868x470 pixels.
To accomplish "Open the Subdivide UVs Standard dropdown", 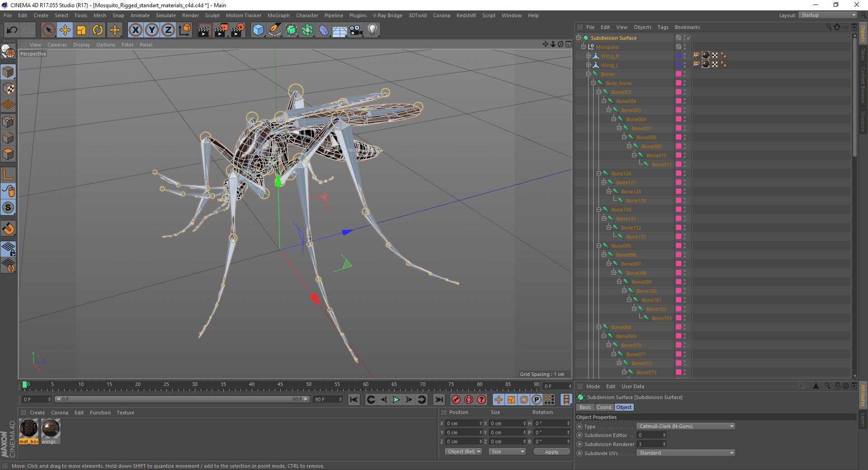I will point(686,453).
